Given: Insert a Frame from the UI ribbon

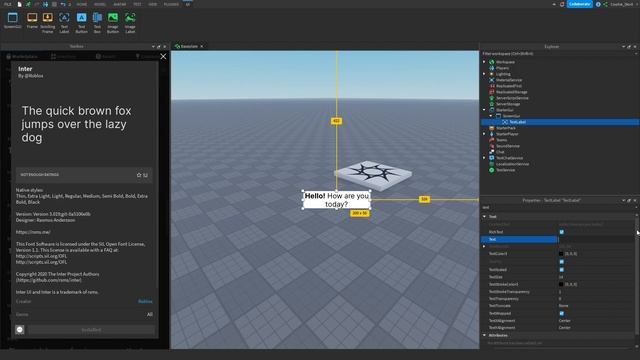Looking at the screenshot, I should tap(32, 20).
